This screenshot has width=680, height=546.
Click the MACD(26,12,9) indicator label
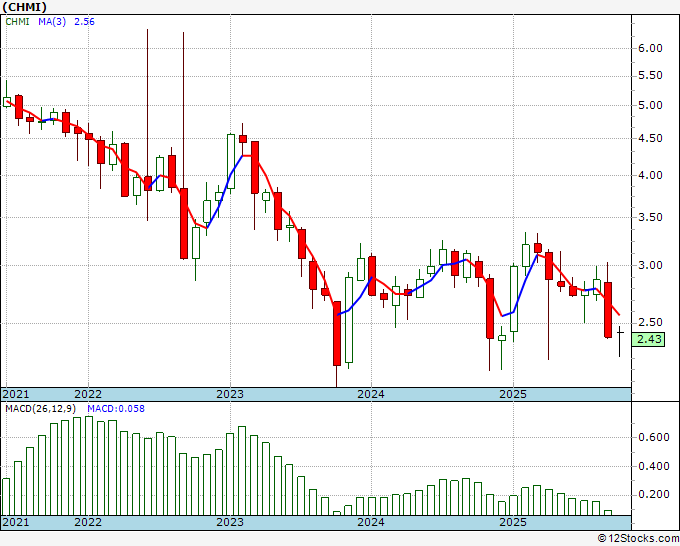click(41, 409)
